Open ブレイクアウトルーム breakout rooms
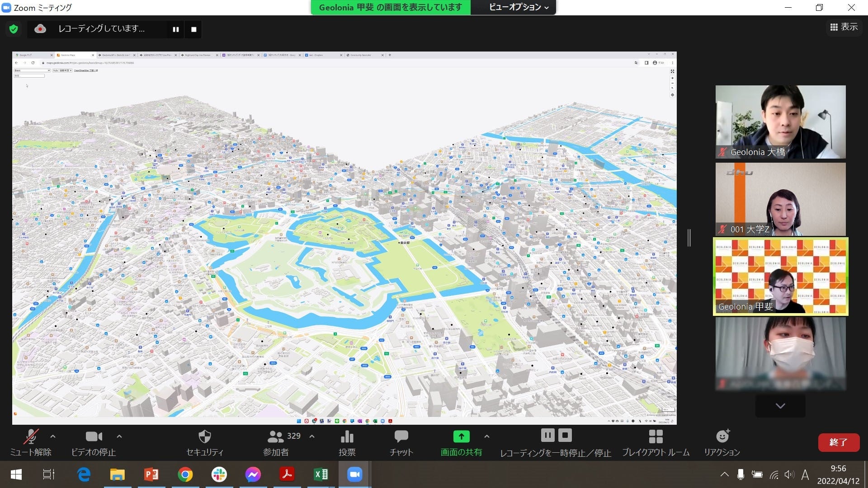 pos(656,442)
